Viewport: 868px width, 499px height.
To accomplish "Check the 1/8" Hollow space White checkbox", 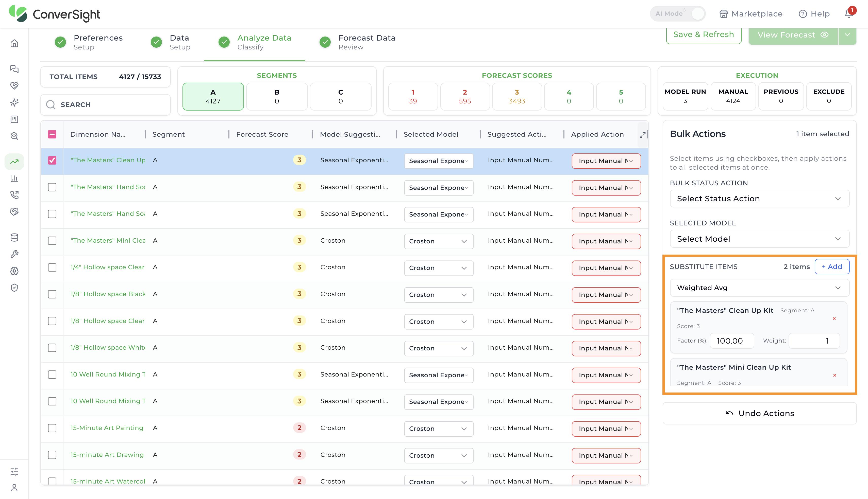I will [x=52, y=348].
